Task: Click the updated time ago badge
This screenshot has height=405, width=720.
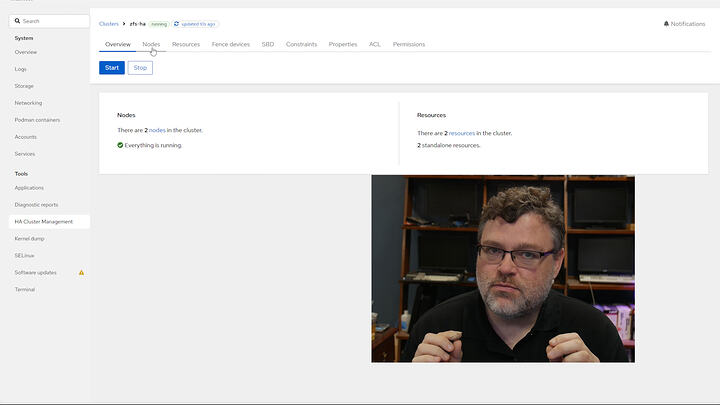Action: [195, 24]
